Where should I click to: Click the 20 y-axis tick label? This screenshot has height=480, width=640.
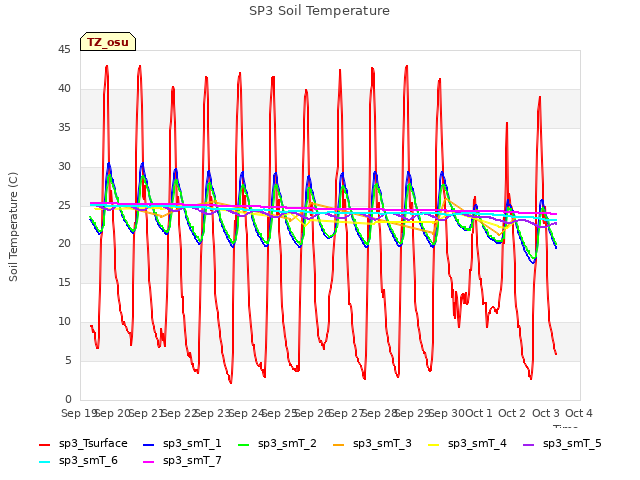coord(64,244)
